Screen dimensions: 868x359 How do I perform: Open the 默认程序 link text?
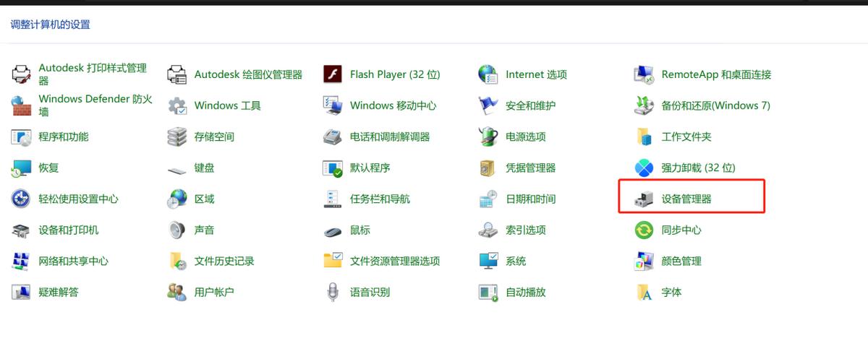[x=370, y=168]
